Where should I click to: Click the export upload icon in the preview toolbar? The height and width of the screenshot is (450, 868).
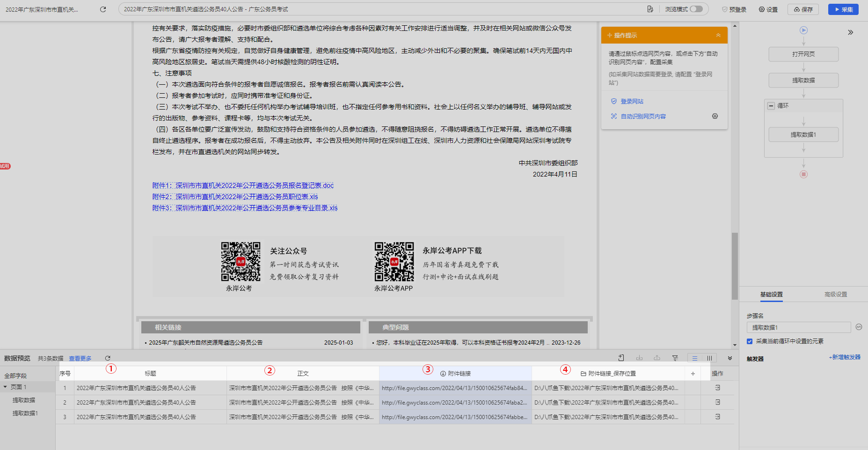[657, 358]
